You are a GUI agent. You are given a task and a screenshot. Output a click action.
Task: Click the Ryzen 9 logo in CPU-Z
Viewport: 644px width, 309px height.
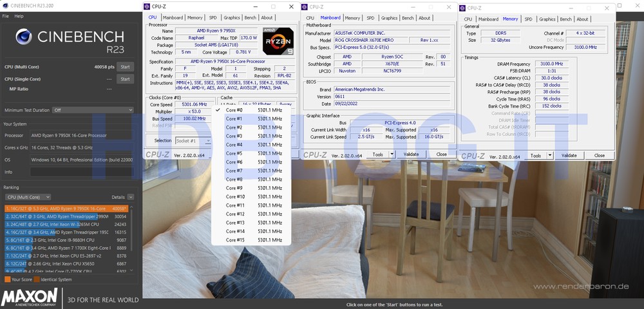[x=278, y=41]
